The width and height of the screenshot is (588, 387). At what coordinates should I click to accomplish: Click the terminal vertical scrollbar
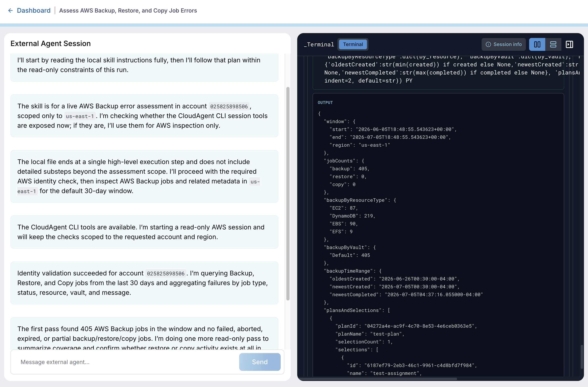[x=582, y=357]
